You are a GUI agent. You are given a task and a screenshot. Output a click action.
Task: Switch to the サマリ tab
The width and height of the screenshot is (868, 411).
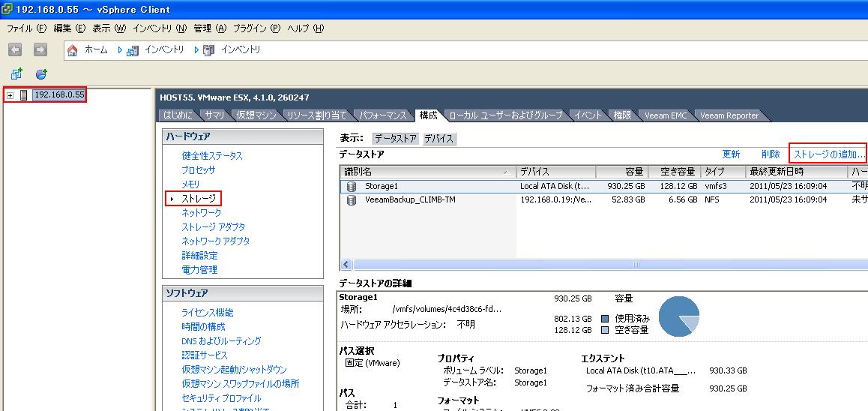pos(214,115)
